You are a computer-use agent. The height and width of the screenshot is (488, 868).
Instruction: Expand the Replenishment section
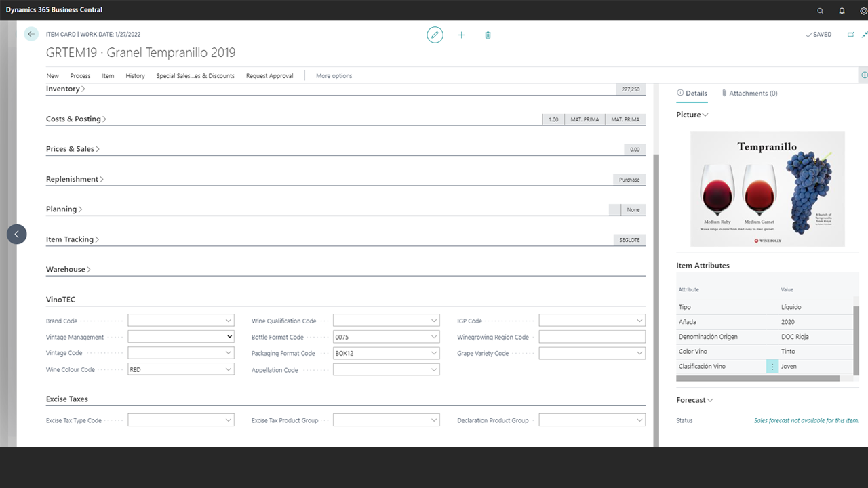75,179
